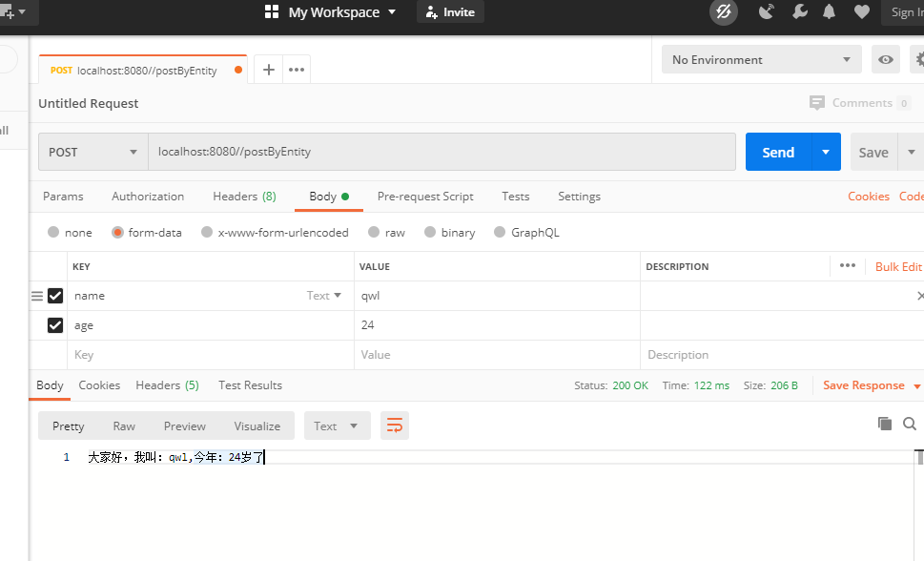The height and width of the screenshot is (561, 924).
Task: Select Pretty response view
Action: pyautogui.click(x=69, y=426)
